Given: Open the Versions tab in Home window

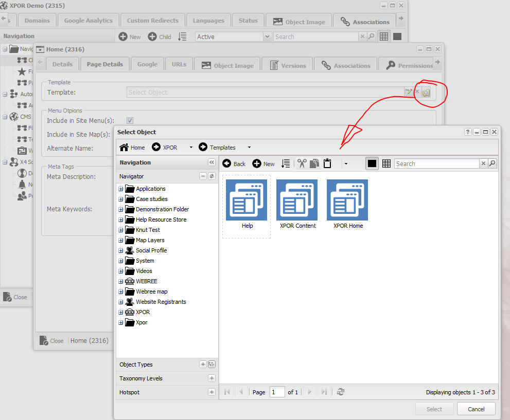Looking at the screenshot, I should (288, 65).
